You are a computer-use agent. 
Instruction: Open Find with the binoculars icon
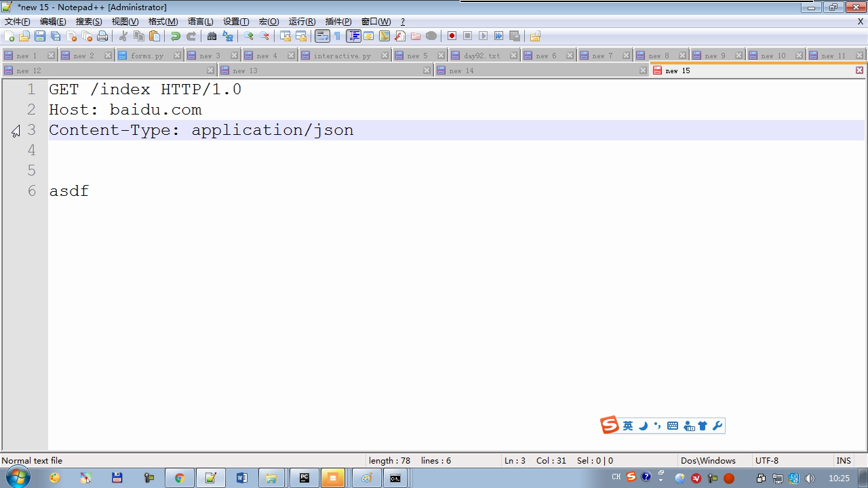212,37
